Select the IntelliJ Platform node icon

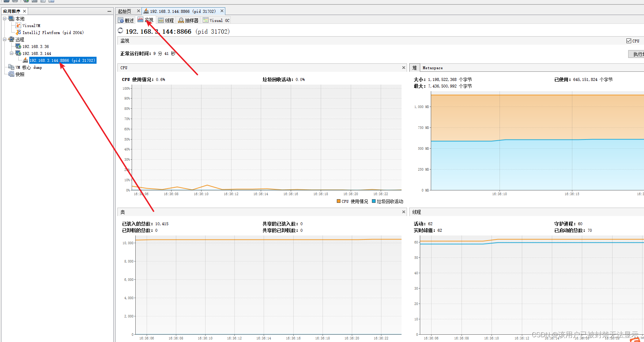tap(18, 33)
